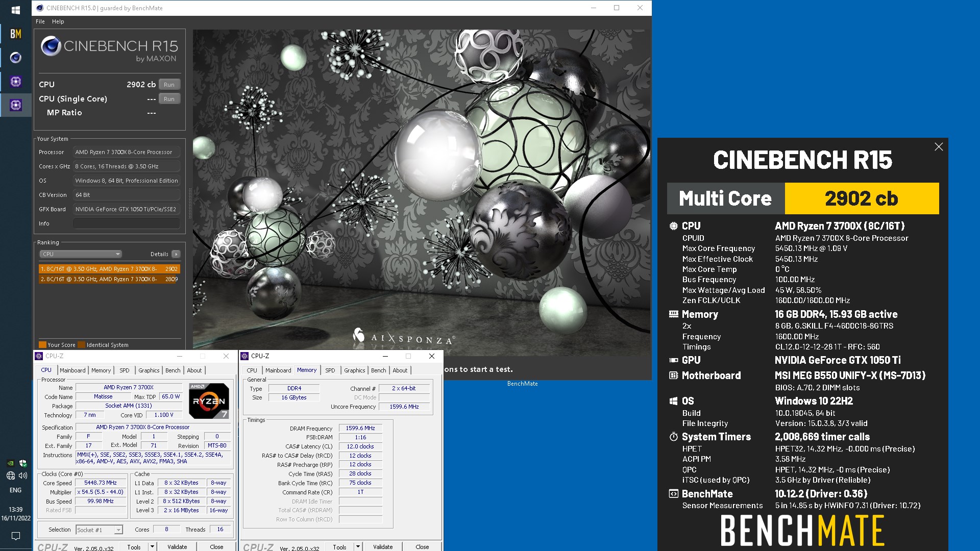Click Tools button in left CPU-Z
980x551 pixels.
(x=134, y=547)
